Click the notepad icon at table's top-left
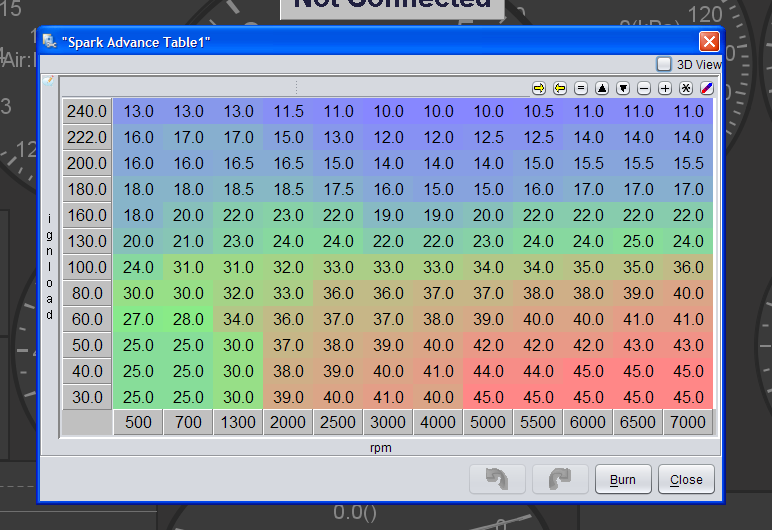Screen dimensions: 772x530 [x=47, y=79]
